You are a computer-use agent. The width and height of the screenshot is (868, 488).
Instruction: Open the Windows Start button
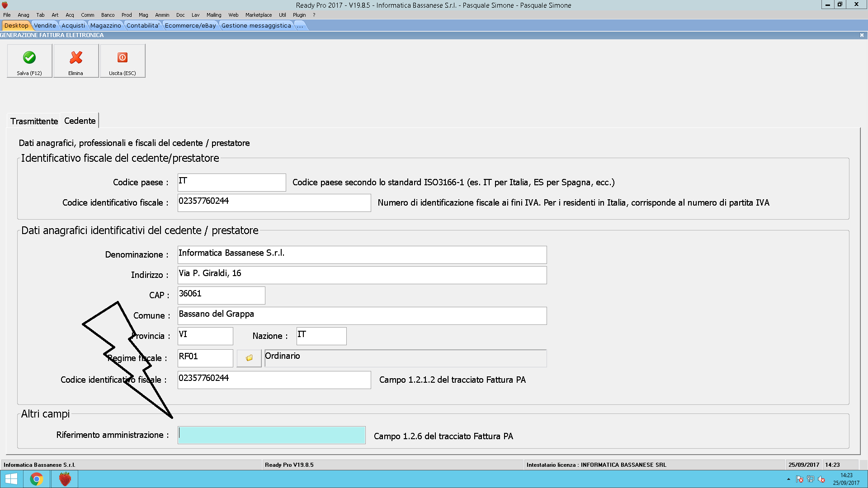click(11, 479)
